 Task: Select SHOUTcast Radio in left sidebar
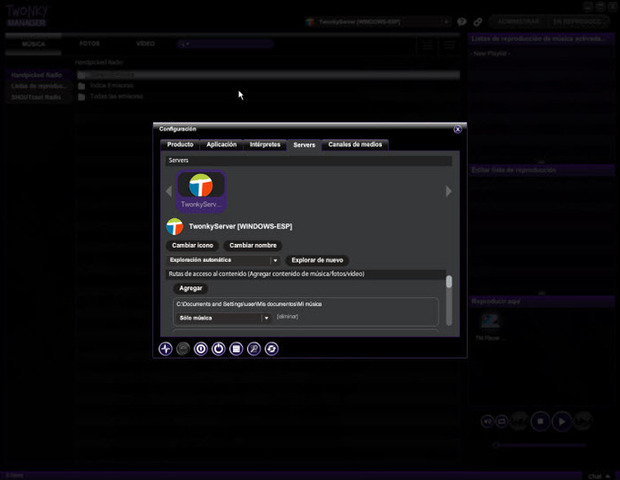coord(37,97)
